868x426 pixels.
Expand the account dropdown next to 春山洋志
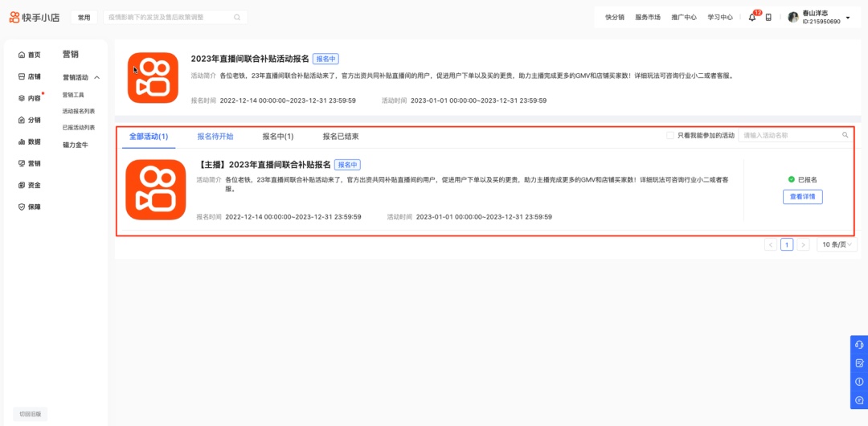[848, 18]
